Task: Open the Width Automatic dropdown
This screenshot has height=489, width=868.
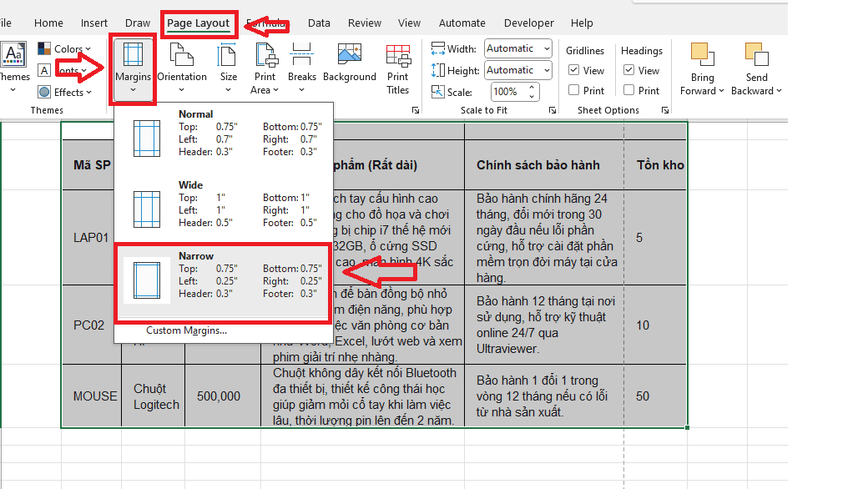Action: pos(518,48)
